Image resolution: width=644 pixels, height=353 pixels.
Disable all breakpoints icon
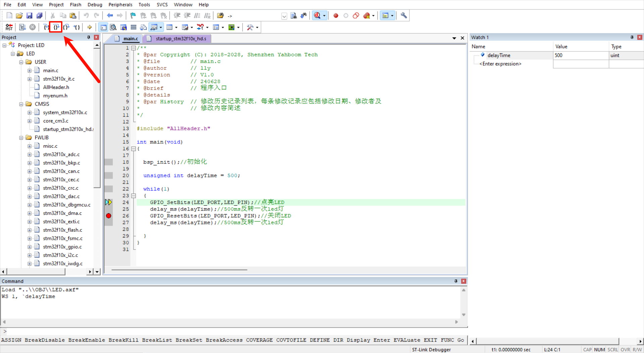pyautogui.click(x=356, y=15)
